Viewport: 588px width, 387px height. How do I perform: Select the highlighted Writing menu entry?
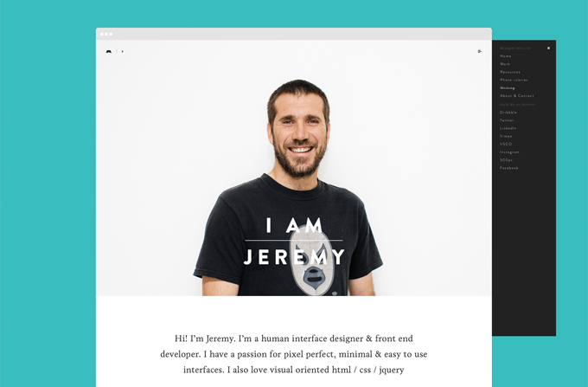(x=507, y=87)
